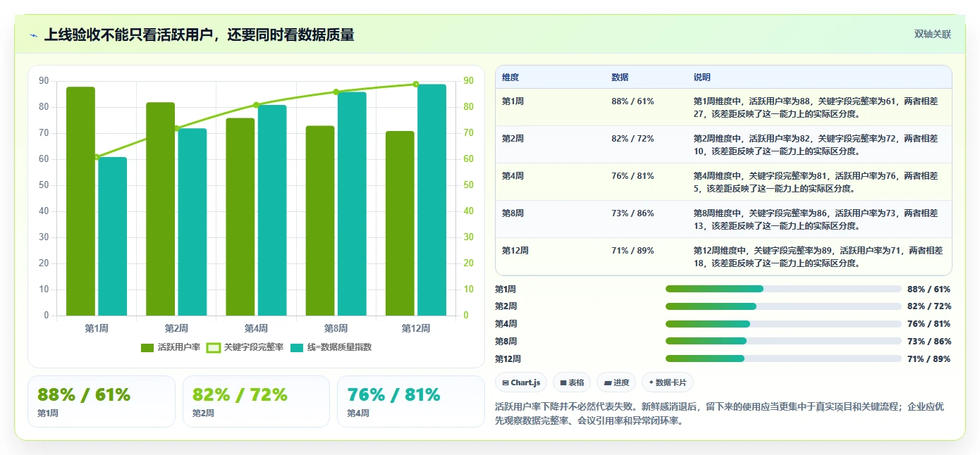
Task: Click the 进度 chip
Action: tap(616, 382)
